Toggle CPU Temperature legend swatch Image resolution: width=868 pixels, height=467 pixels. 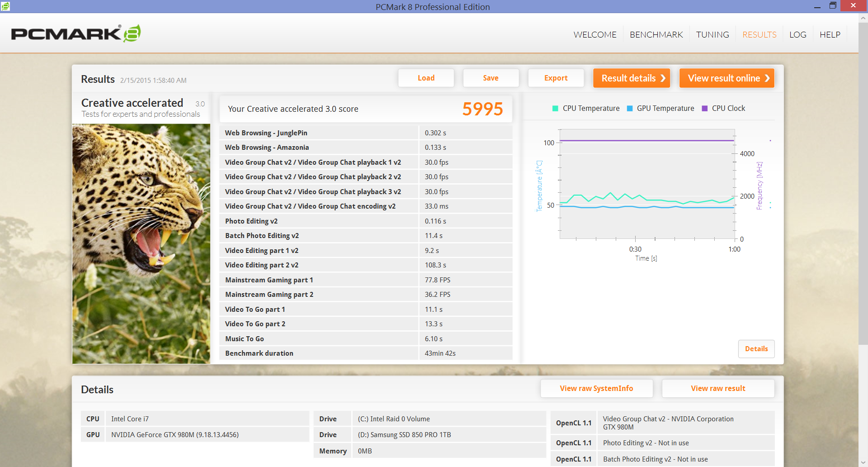click(x=555, y=109)
